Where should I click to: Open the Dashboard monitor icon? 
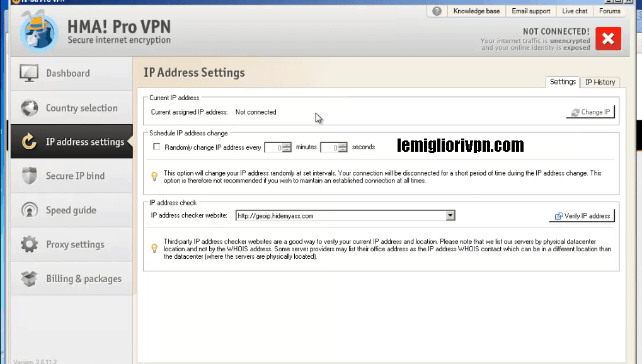pyautogui.click(x=29, y=73)
